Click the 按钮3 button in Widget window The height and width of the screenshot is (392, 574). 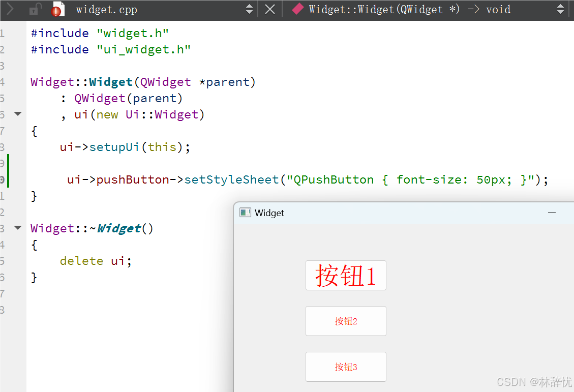[x=346, y=367]
